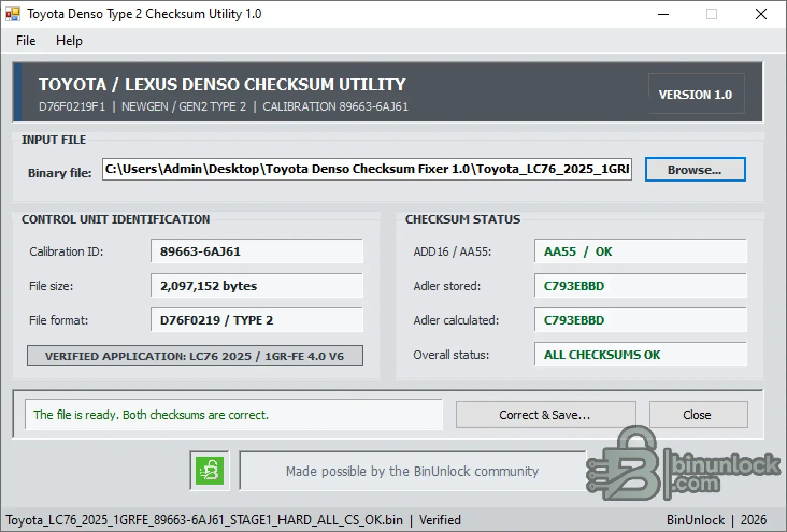Click the 'The file is ready' message box
The width and height of the screenshot is (787, 532).
point(234,415)
